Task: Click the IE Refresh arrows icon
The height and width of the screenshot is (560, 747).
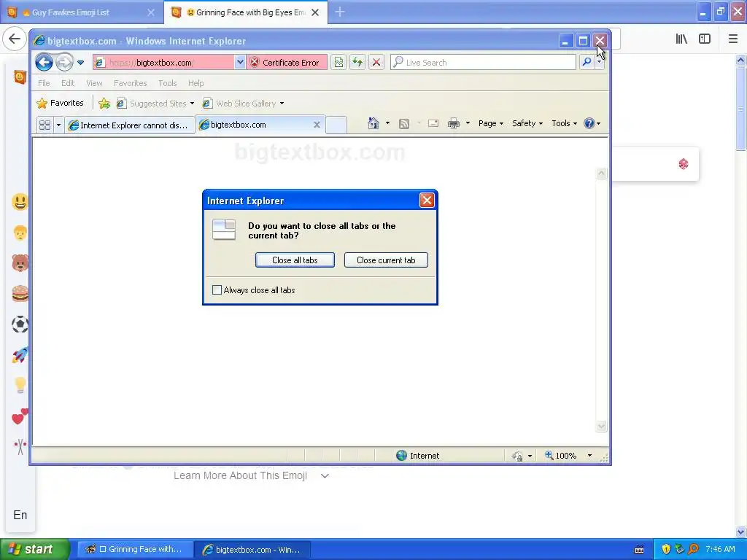Action: (x=357, y=63)
